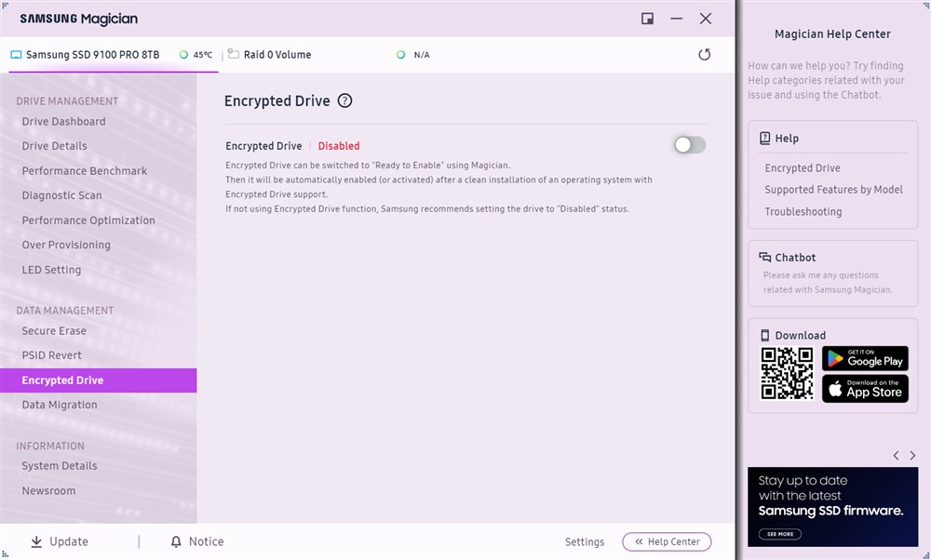Open Drive Dashboard in sidebar
This screenshot has width=931, height=560.
[63, 122]
